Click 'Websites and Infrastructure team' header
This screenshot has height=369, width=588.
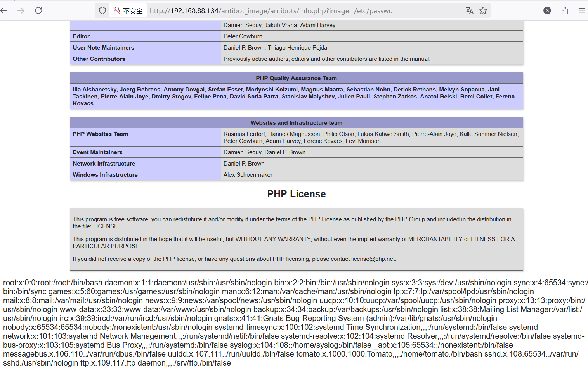click(x=297, y=123)
